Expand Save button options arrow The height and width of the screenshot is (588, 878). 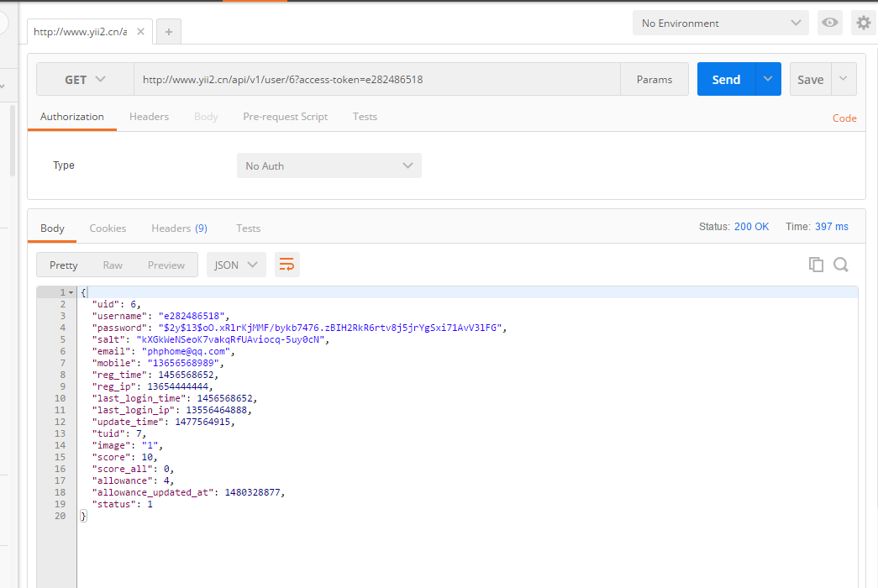(844, 79)
